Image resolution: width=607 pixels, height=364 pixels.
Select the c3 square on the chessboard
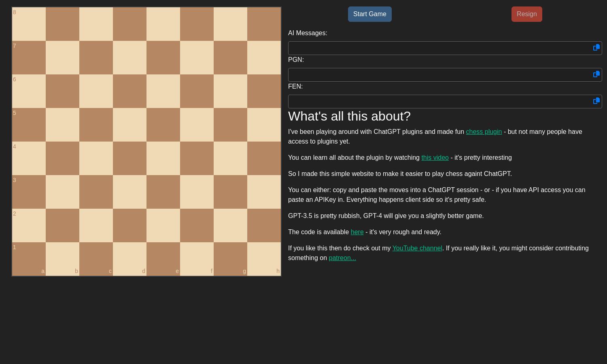tap(96, 192)
